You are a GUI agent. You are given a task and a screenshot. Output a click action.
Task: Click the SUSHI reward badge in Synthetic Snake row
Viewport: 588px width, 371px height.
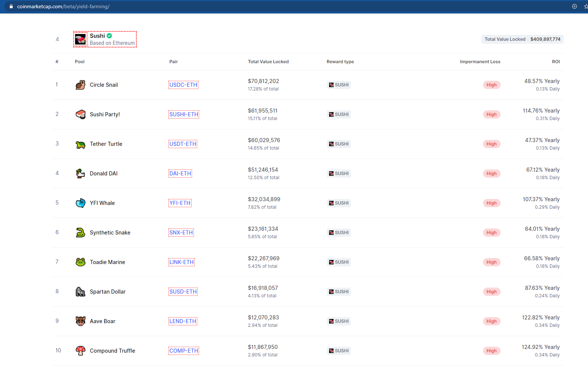point(339,233)
